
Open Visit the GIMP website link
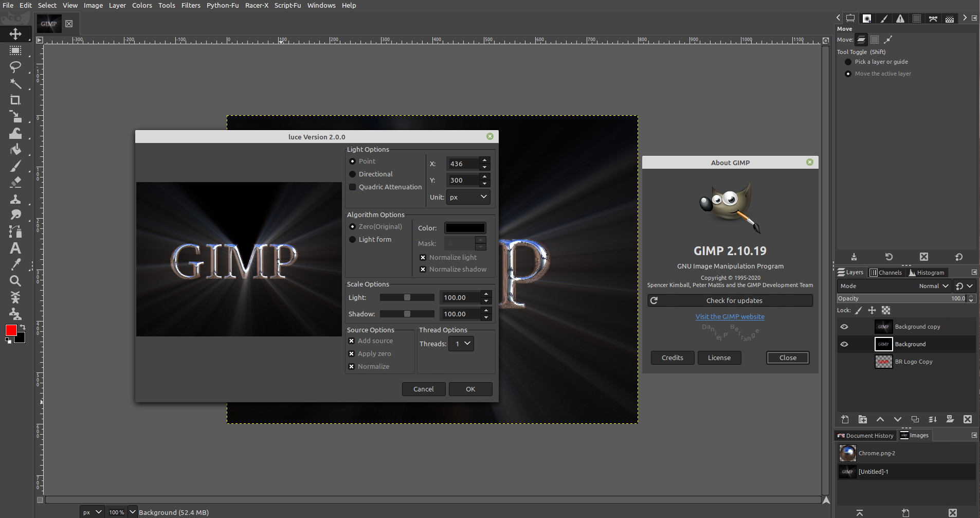(730, 316)
